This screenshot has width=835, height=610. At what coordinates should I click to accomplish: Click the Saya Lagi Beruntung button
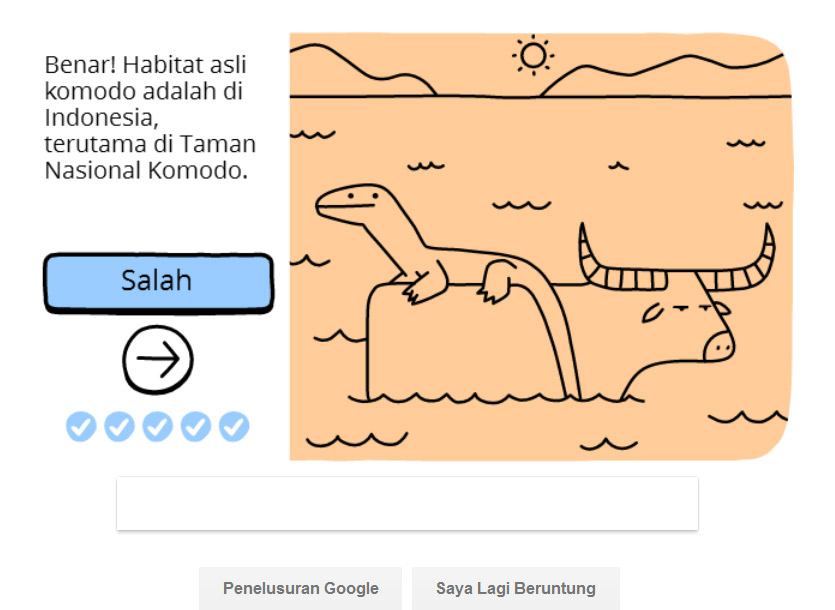pos(515,588)
